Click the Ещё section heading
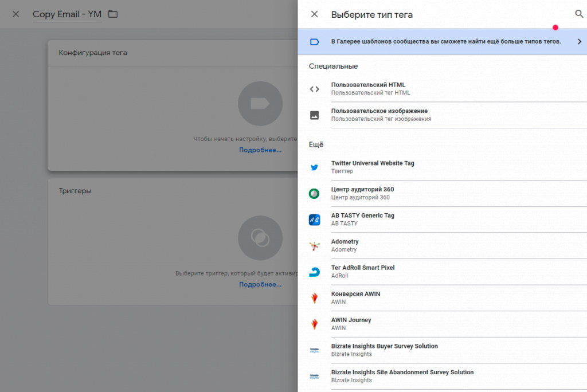The width and height of the screenshot is (587, 392). [316, 144]
